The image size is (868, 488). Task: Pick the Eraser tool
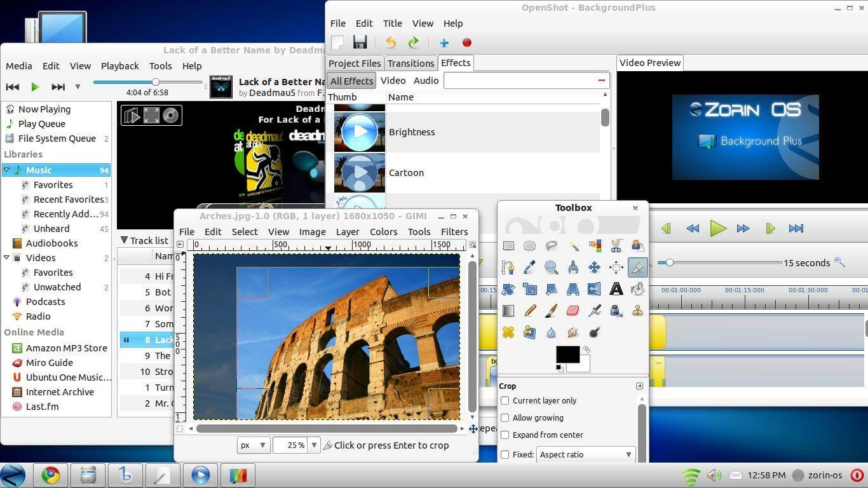(x=573, y=311)
